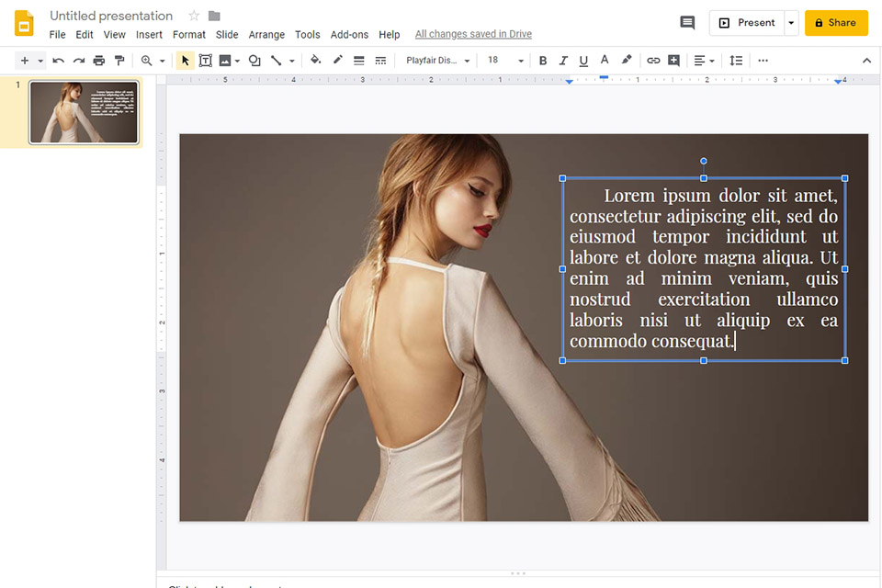
Task: Open the text color picker
Action: click(x=605, y=60)
